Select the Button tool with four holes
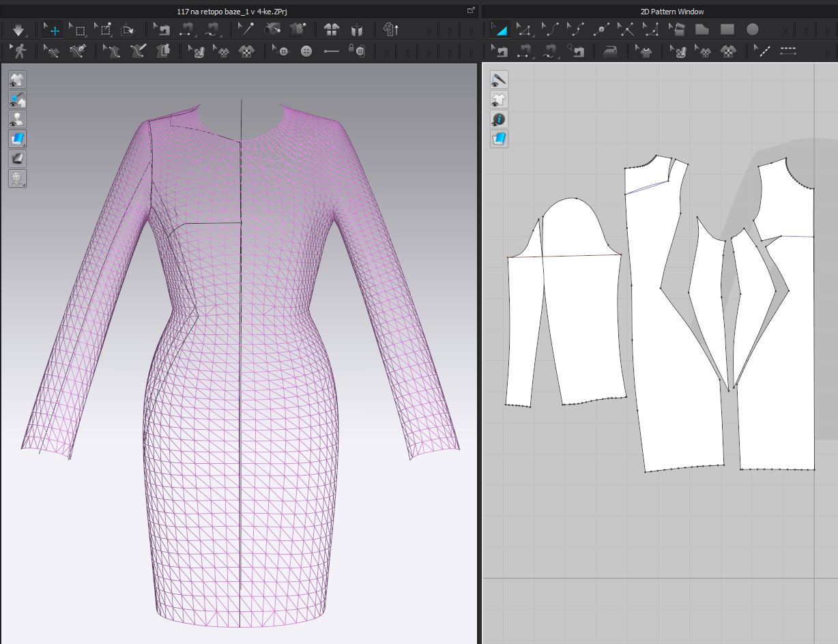838x644 pixels. [x=306, y=51]
